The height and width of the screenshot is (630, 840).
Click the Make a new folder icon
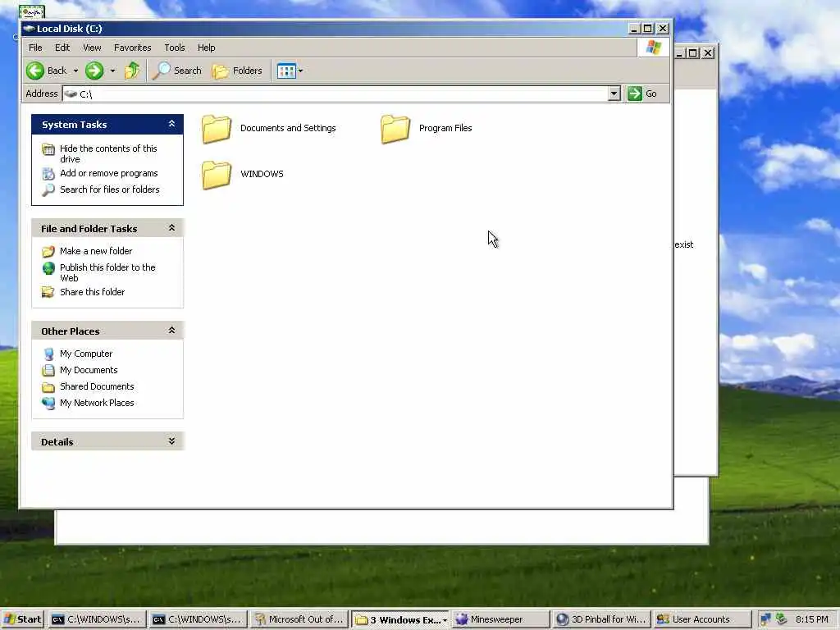(48, 251)
